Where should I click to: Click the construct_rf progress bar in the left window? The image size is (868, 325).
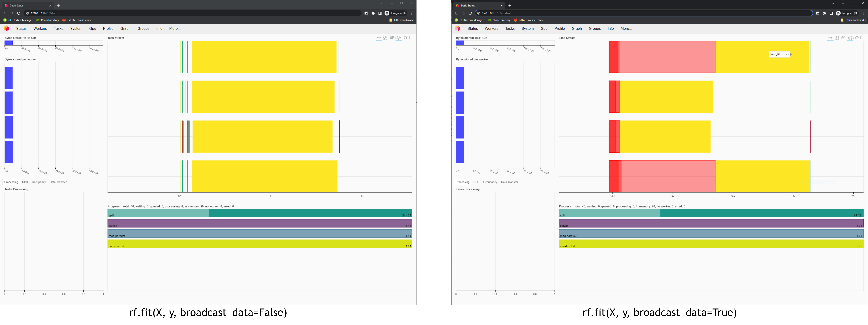259,244
